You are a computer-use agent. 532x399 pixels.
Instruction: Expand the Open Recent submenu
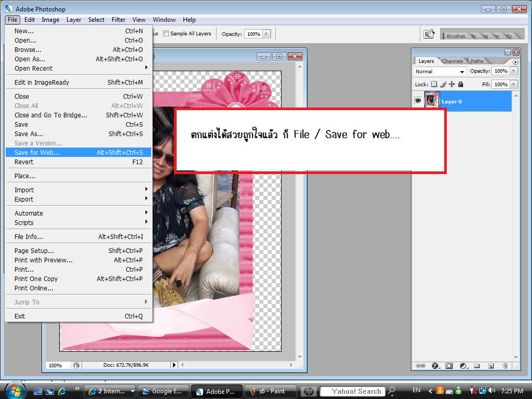coord(78,68)
